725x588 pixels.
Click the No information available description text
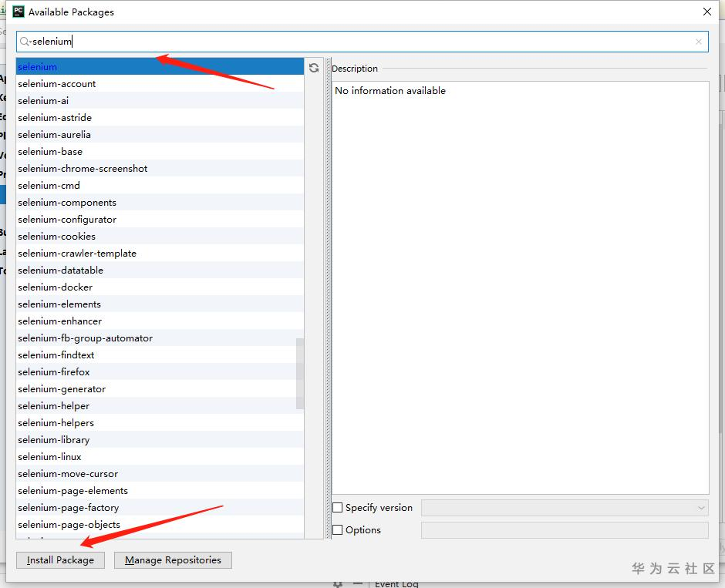point(390,90)
